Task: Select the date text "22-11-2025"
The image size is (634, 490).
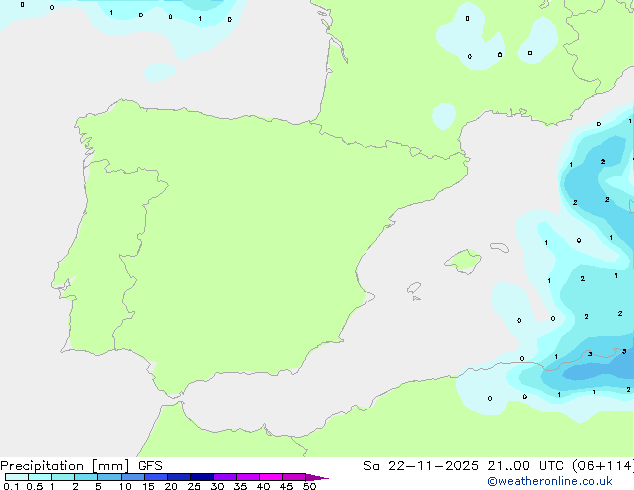Action: coord(433,466)
